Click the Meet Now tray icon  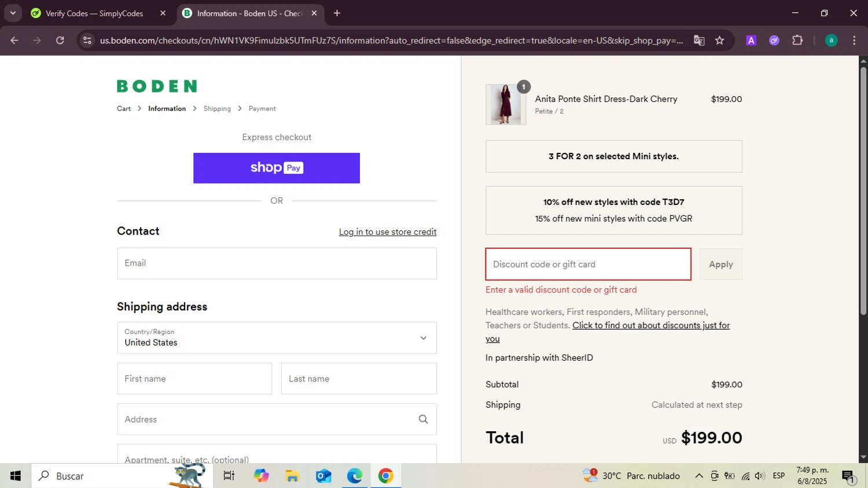(715, 476)
